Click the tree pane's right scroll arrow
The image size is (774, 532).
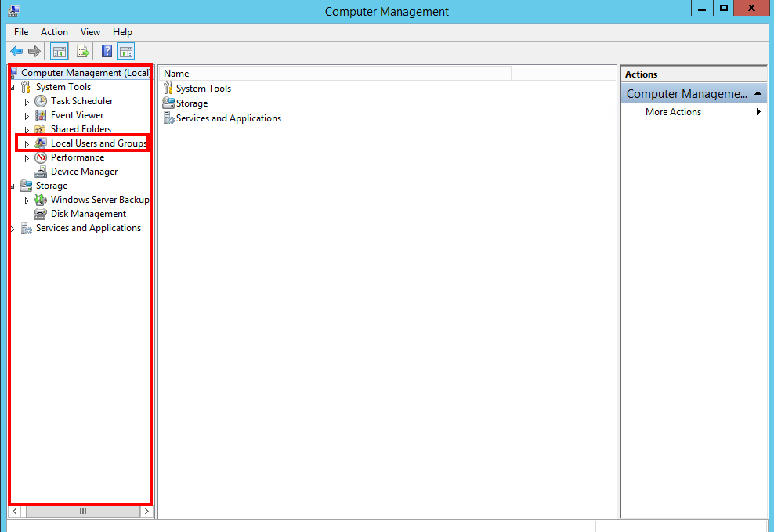(146, 512)
